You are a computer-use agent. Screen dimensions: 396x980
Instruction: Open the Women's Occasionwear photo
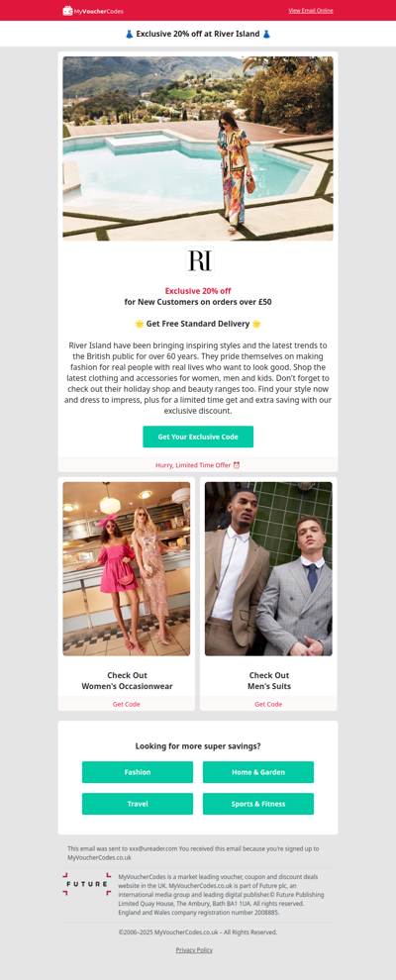[x=126, y=569]
